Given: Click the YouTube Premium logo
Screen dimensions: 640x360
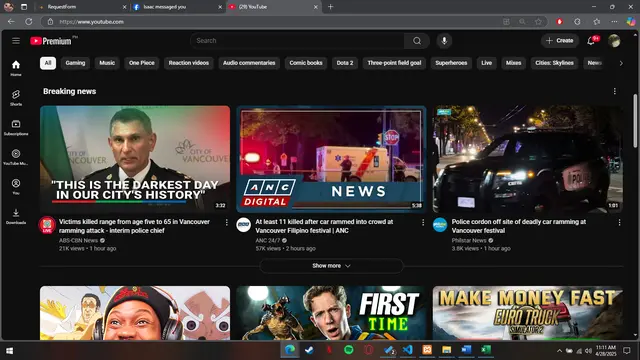Looking at the screenshot, I should (x=51, y=41).
